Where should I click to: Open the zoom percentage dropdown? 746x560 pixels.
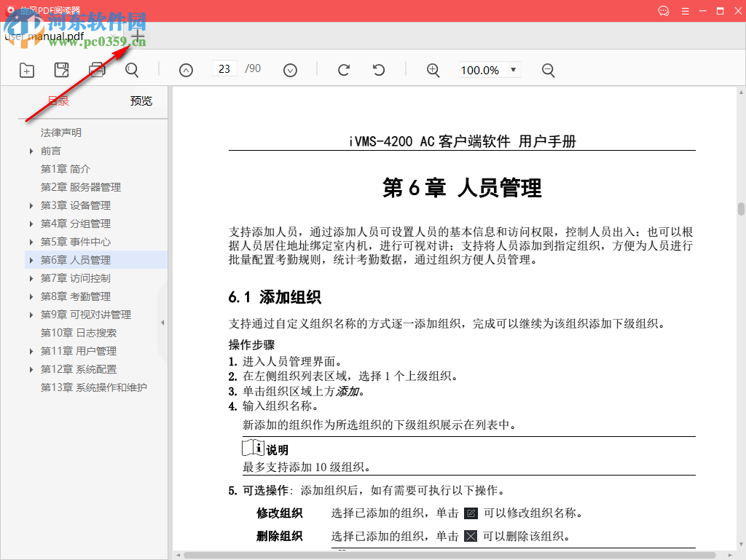[x=514, y=70]
